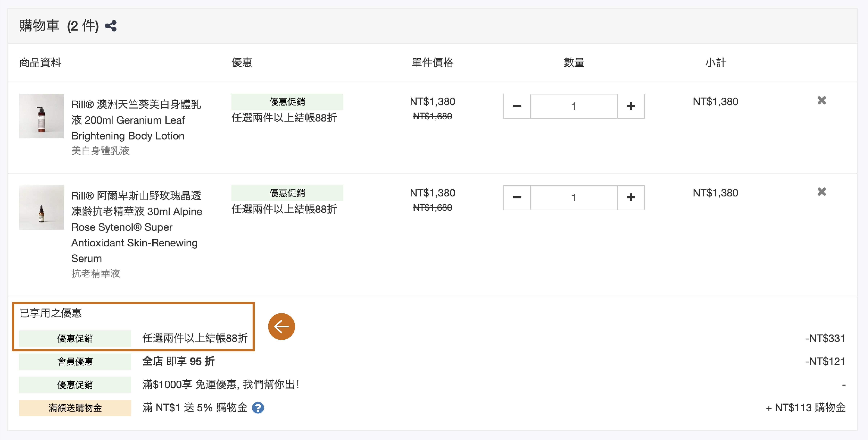Image resolution: width=868 pixels, height=440 pixels.
Task: Decrease quantity of Geranium Leaf Body Lotion
Action: pos(517,106)
